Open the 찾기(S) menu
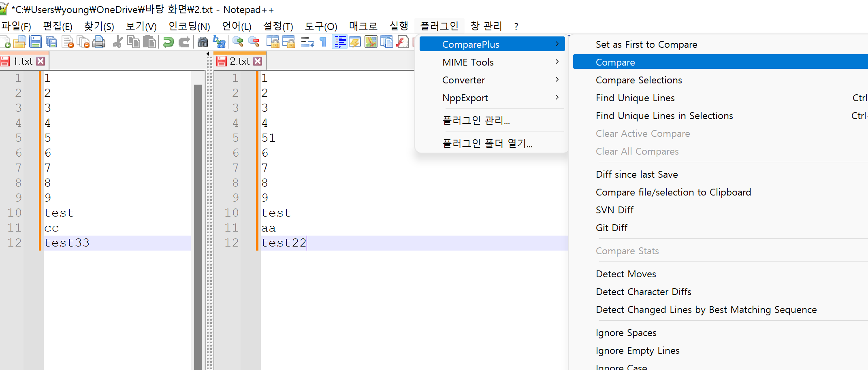 click(x=99, y=26)
